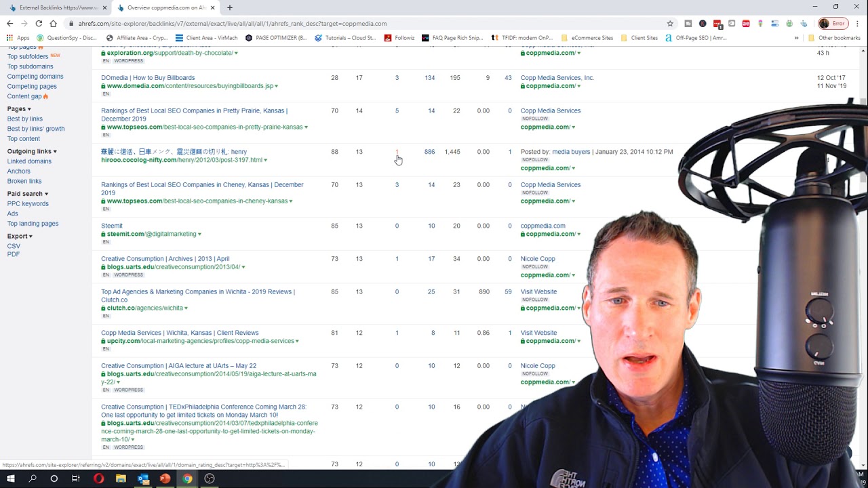Open the red 'ae' extension icon

pyautogui.click(x=746, y=23)
